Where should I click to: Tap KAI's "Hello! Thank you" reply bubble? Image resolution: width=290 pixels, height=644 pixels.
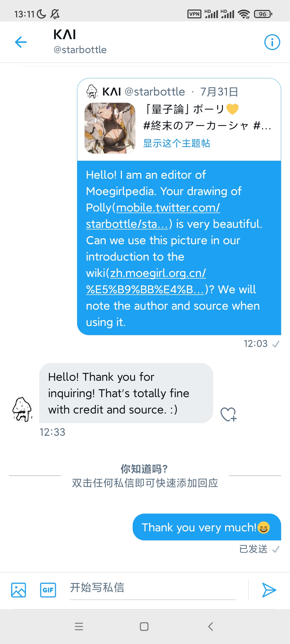coord(126,393)
